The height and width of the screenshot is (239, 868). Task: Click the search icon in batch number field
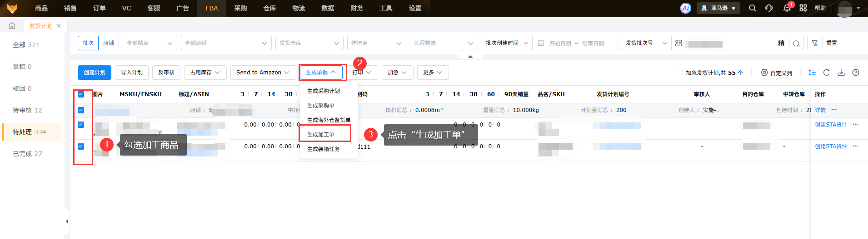pos(796,44)
